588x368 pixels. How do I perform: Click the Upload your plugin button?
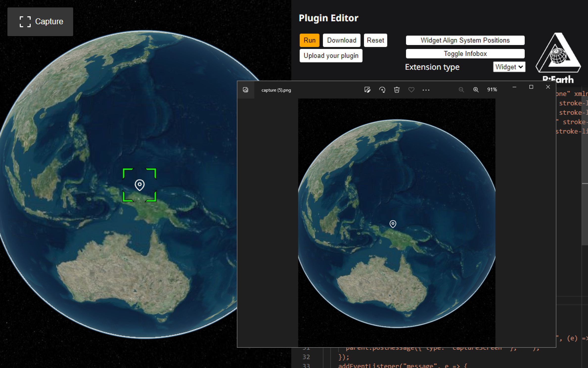pyautogui.click(x=331, y=56)
